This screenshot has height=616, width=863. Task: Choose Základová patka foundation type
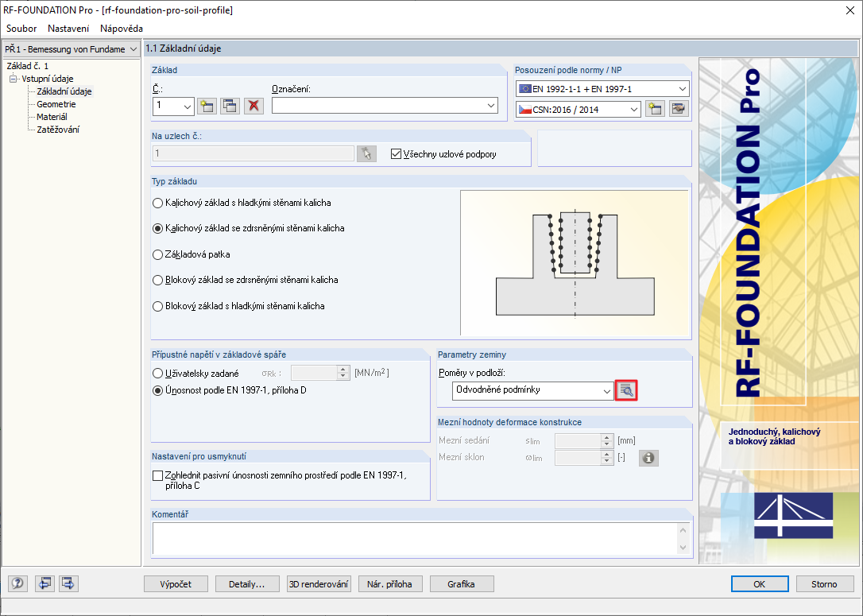[x=158, y=255]
